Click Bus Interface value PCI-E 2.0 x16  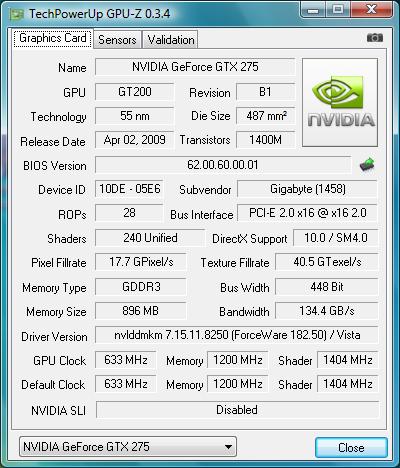(307, 213)
